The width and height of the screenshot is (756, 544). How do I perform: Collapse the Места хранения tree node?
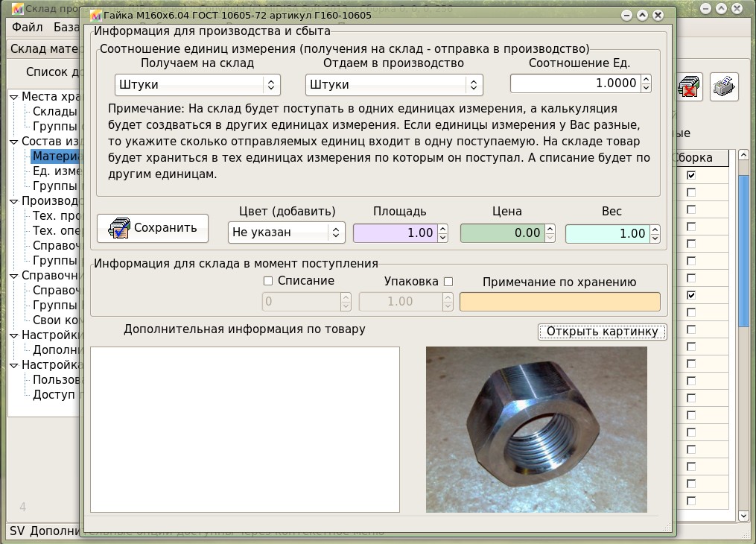tap(13, 97)
